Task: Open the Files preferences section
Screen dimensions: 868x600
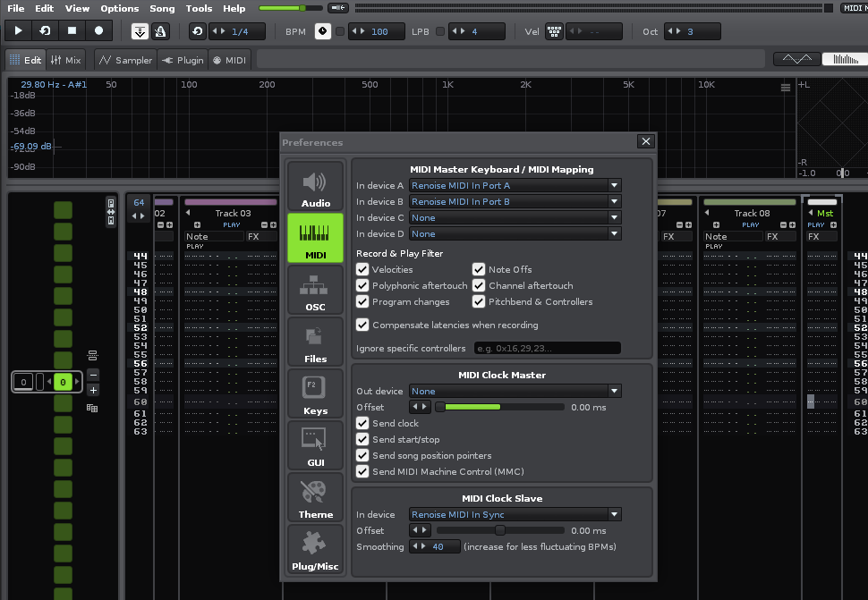Action: click(x=315, y=342)
